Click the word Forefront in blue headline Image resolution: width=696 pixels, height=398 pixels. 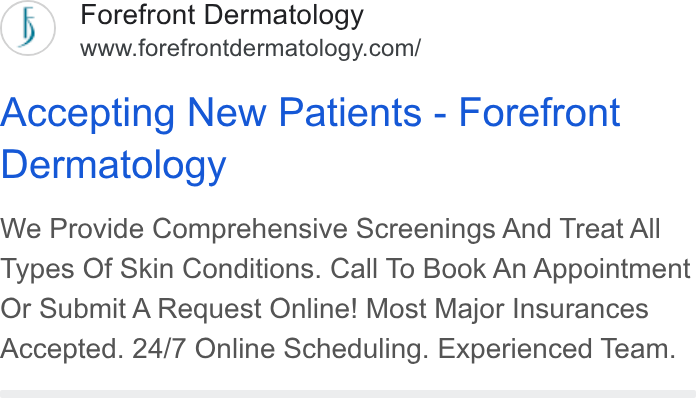[539, 113]
